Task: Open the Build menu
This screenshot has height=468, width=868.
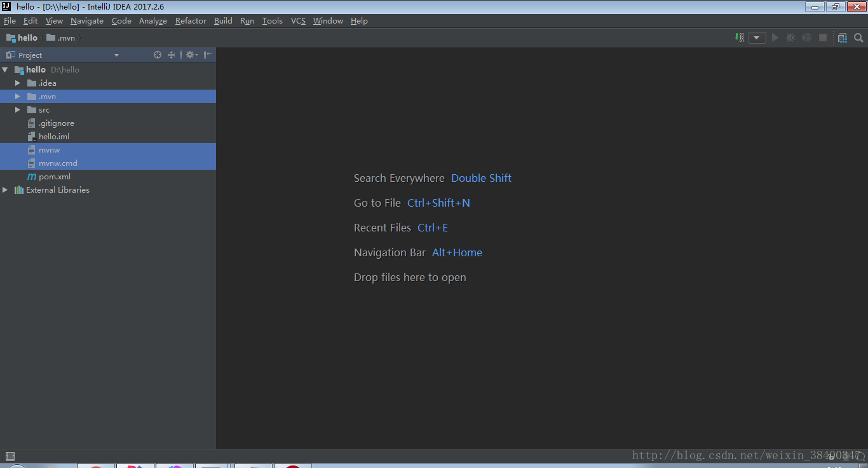Action: 223,20
